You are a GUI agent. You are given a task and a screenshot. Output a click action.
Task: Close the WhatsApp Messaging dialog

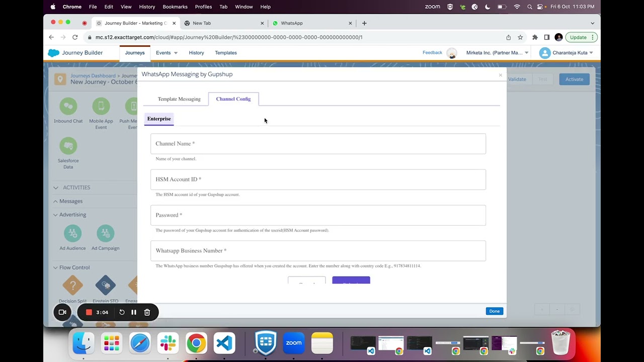pos(501,75)
